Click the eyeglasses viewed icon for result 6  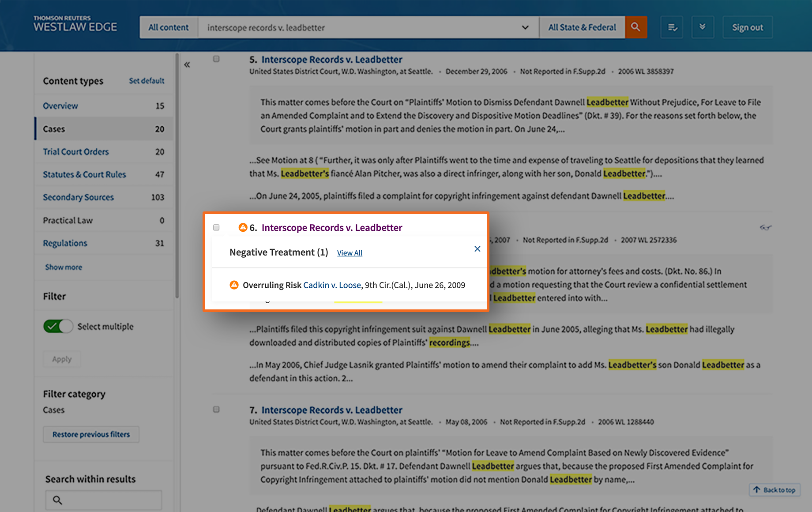click(x=765, y=228)
